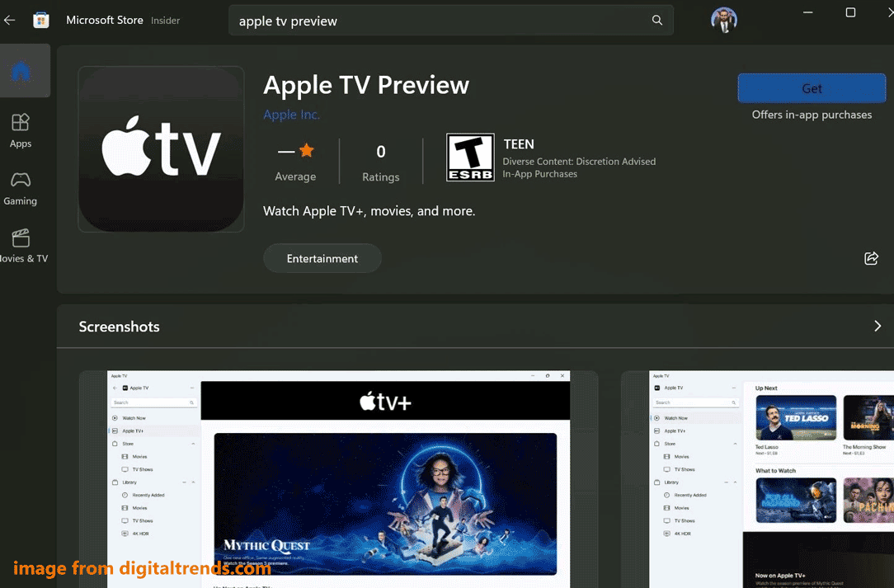Click the large Apple TV app icon
This screenshot has width=894, height=588.
coord(162,149)
